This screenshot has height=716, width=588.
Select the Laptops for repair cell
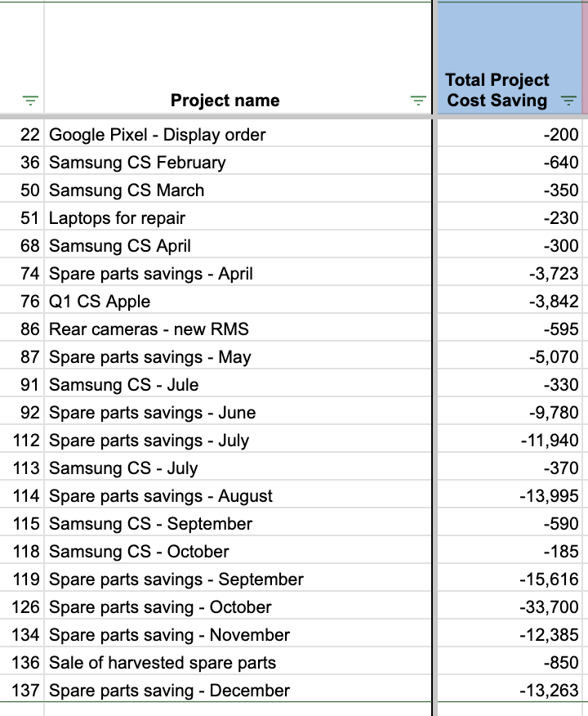[x=238, y=218]
